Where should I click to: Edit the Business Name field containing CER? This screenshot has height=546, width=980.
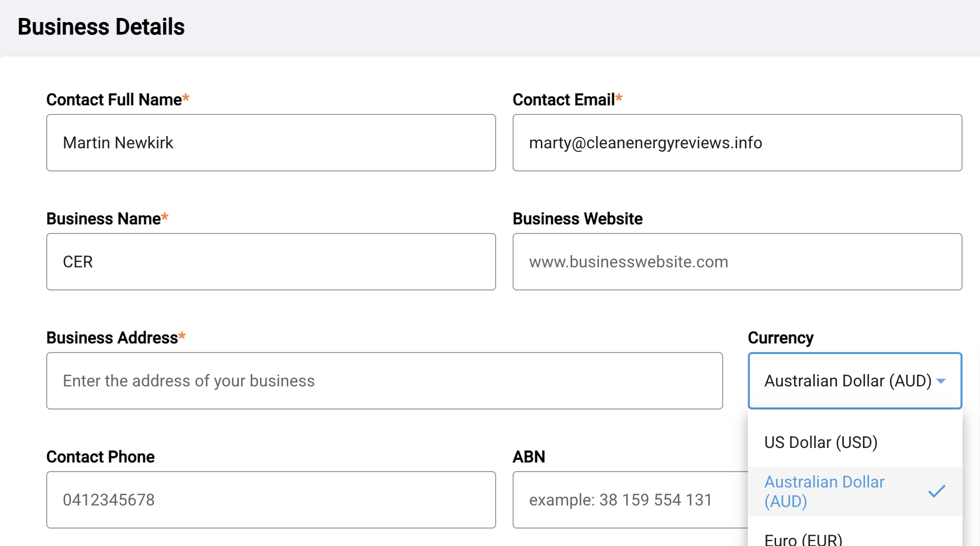pos(271,262)
